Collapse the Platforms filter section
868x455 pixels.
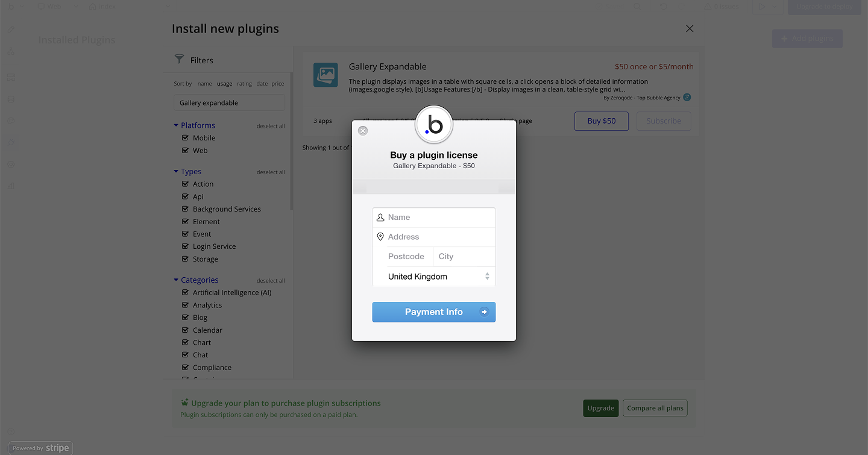click(x=176, y=125)
